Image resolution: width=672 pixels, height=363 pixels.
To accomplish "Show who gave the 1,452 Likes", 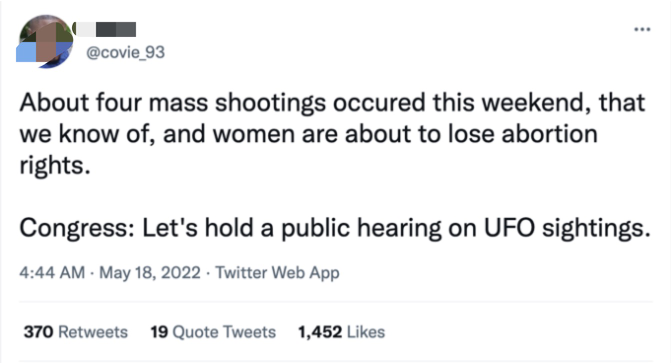I will [x=342, y=332].
